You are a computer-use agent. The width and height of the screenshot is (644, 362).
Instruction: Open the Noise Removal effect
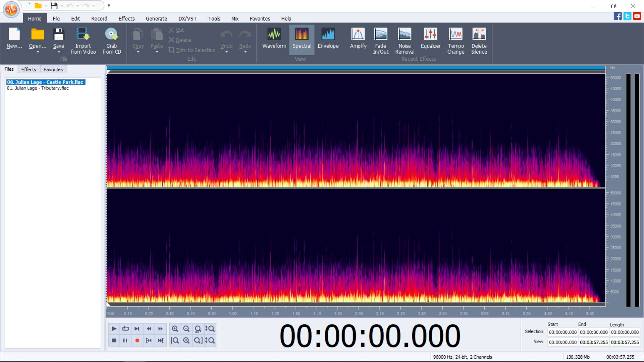click(x=405, y=41)
